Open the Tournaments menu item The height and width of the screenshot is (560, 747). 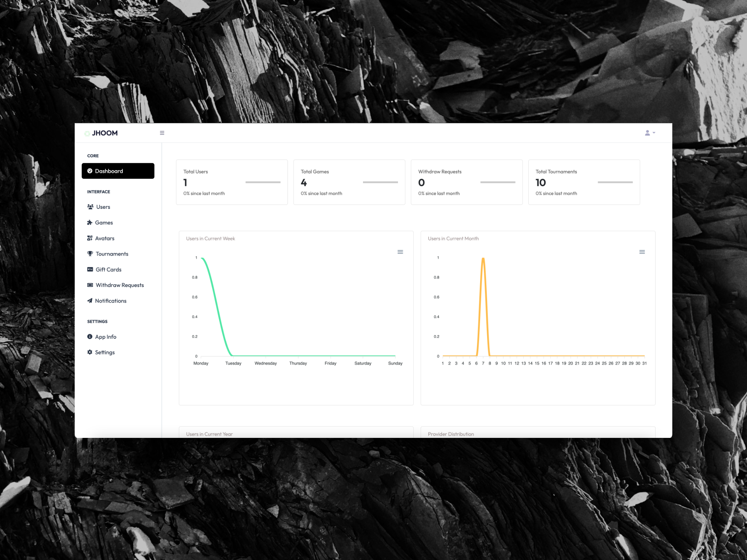(112, 254)
